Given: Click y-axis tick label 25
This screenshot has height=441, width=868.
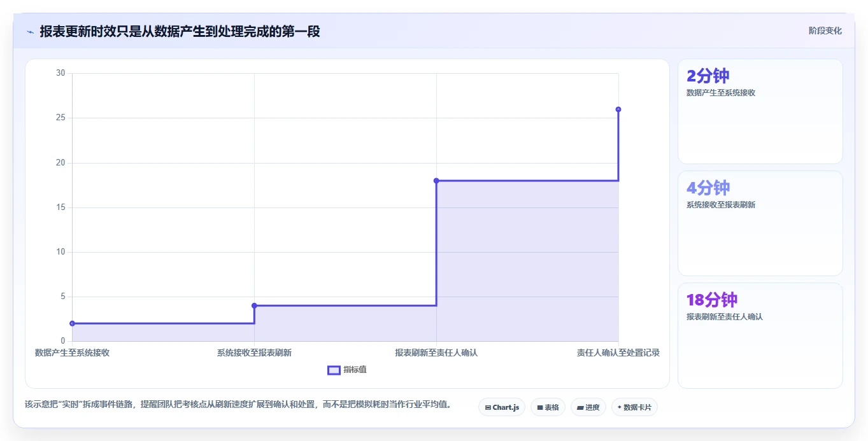Looking at the screenshot, I should (61, 118).
